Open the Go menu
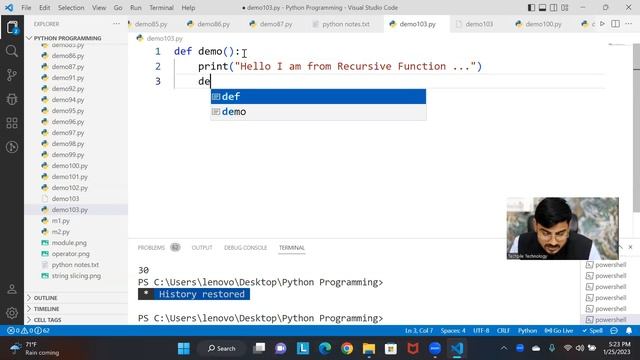640x360 pixels. click(x=118, y=8)
